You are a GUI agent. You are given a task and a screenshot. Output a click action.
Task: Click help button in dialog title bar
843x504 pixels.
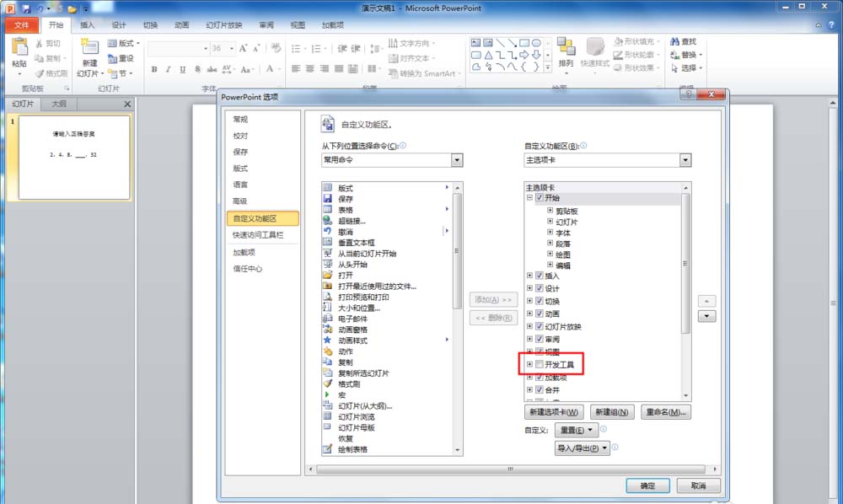click(688, 94)
